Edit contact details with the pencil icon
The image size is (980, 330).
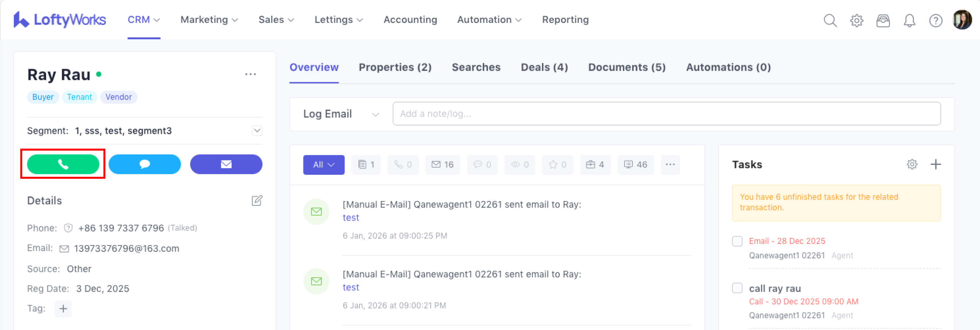tap(257, 201)
